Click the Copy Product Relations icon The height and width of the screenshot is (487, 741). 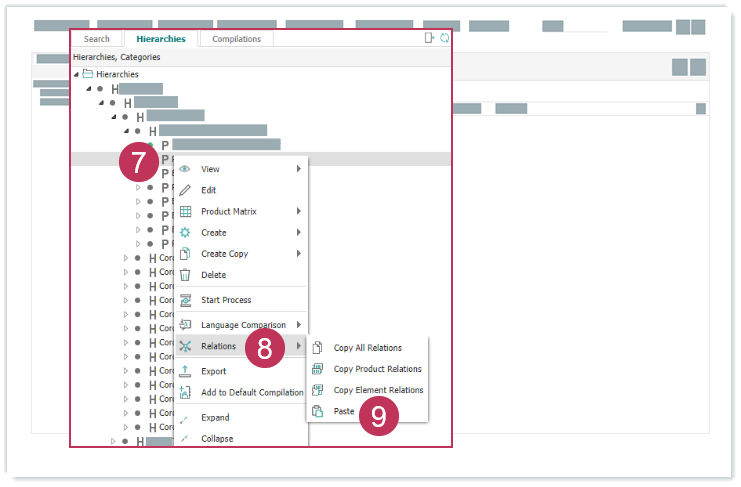coord(318,369)
